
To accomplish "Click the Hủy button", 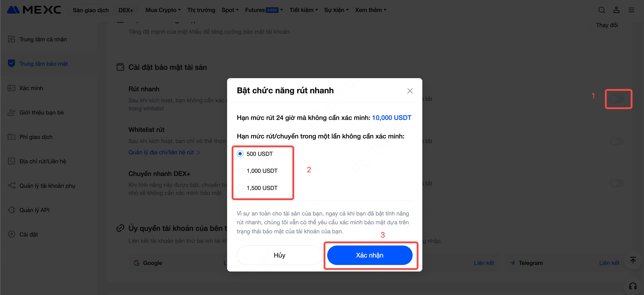I will tap(279, 255).
